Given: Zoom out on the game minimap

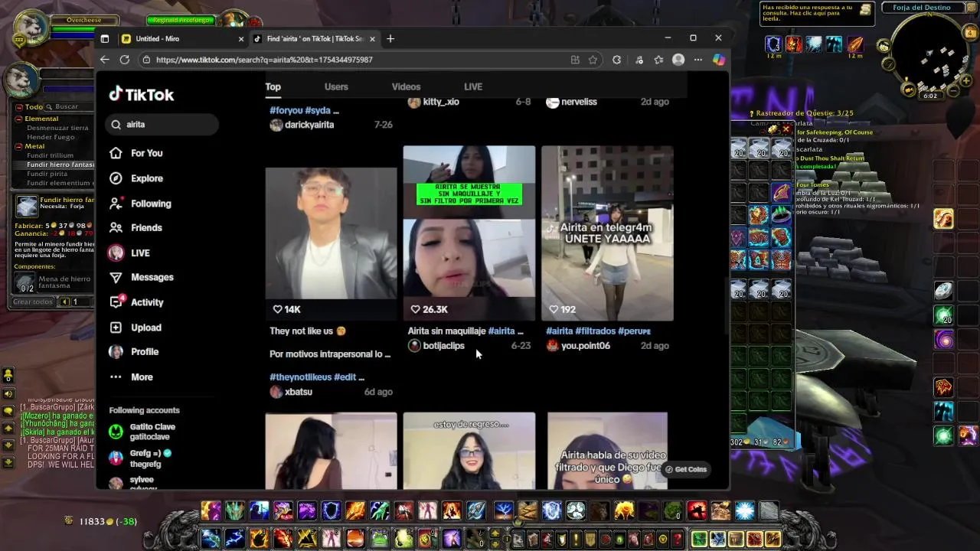Looking at the screenshot, I should click(954, 90).
